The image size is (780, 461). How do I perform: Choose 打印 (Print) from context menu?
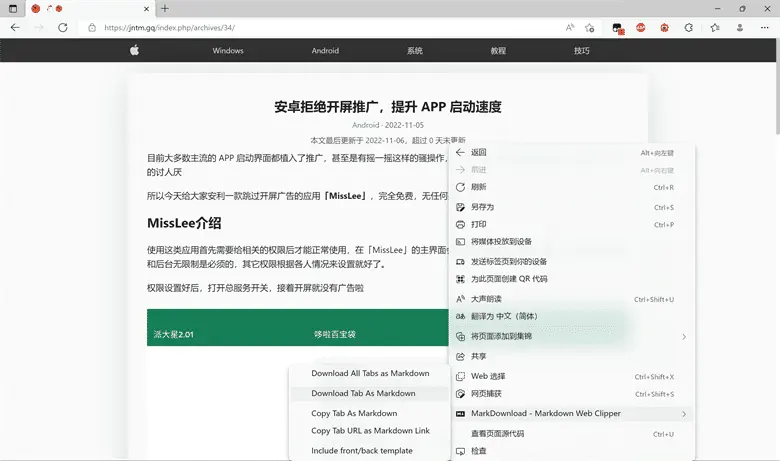[x=479, y=224]
